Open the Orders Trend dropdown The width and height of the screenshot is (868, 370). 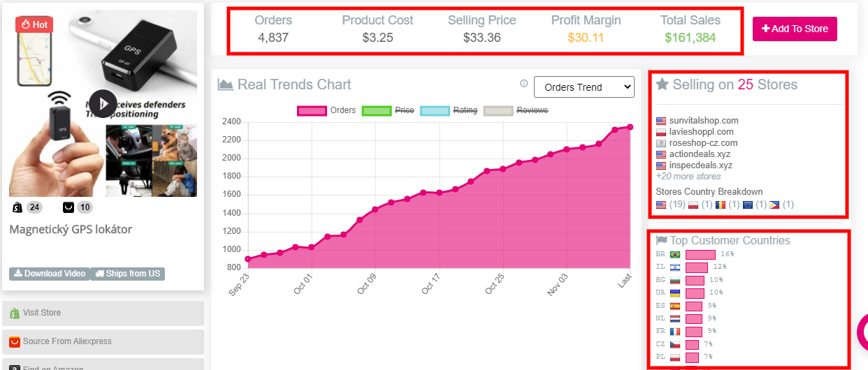(584, 87)
